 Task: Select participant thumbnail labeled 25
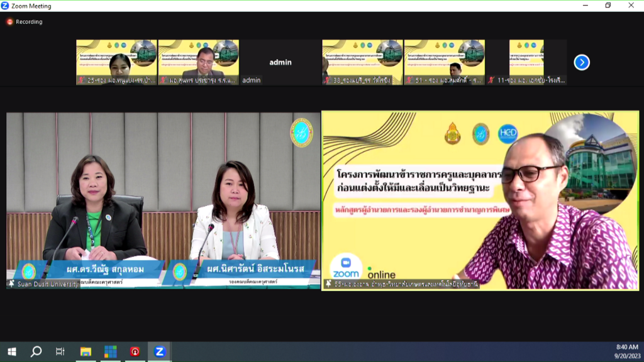point(116,62)
